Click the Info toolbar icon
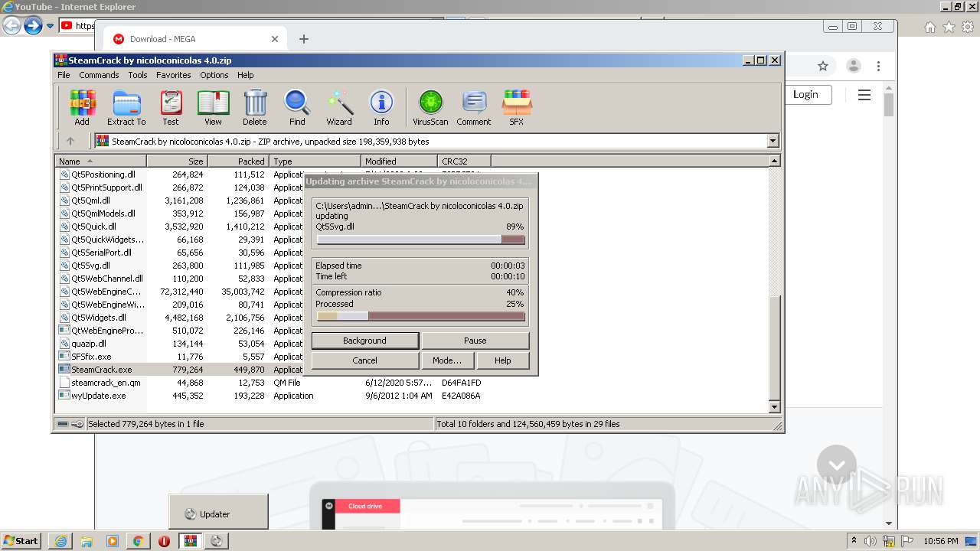The image size is (980, 551). 381,107
